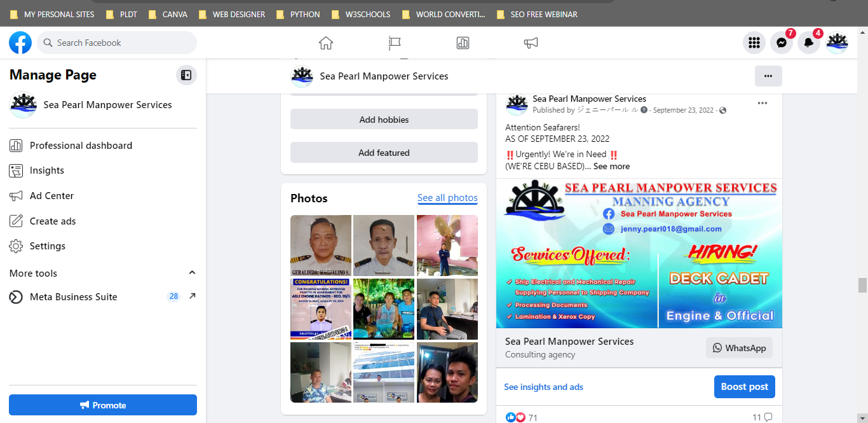The height and width of the screenshot is (423, 868).
Task: Click the 28 notifications badge on Business Suite
Action: 173,296
